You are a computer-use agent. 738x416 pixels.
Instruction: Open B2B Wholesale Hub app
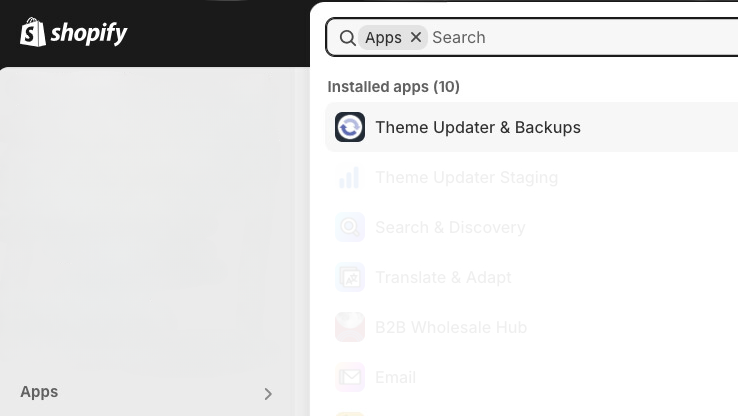point(531,327)
